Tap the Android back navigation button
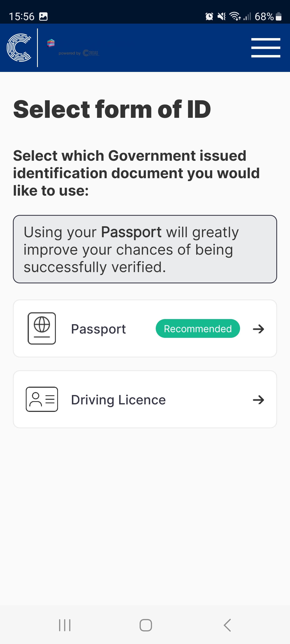Screen dimensions: 290x644 [227, 625]
